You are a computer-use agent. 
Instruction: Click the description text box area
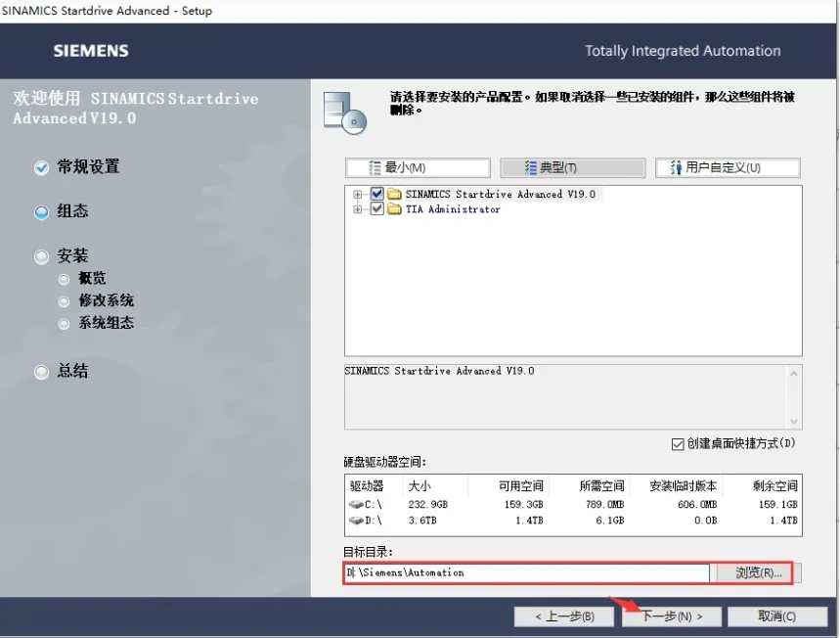566,397
